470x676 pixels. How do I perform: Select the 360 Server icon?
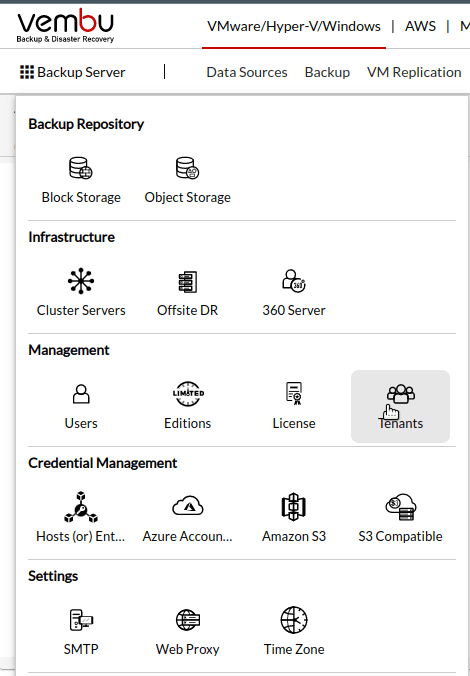click(x=294, y=281)
